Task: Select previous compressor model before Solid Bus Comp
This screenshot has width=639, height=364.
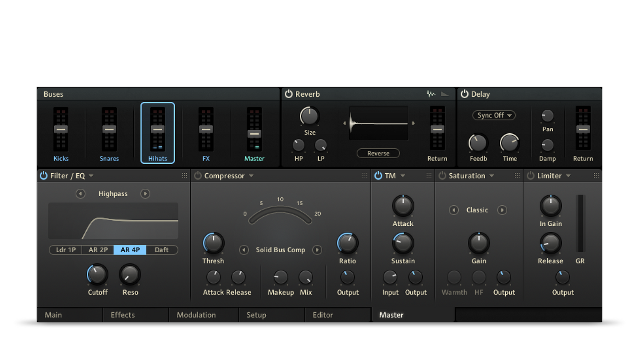Action: [x=244, y=250]
